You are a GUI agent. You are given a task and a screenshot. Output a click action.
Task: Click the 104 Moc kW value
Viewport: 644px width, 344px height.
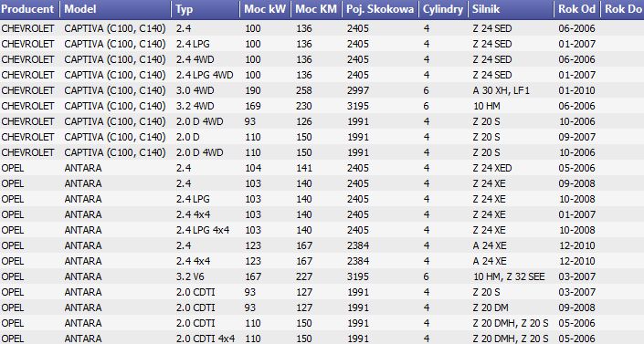(253, 168)
